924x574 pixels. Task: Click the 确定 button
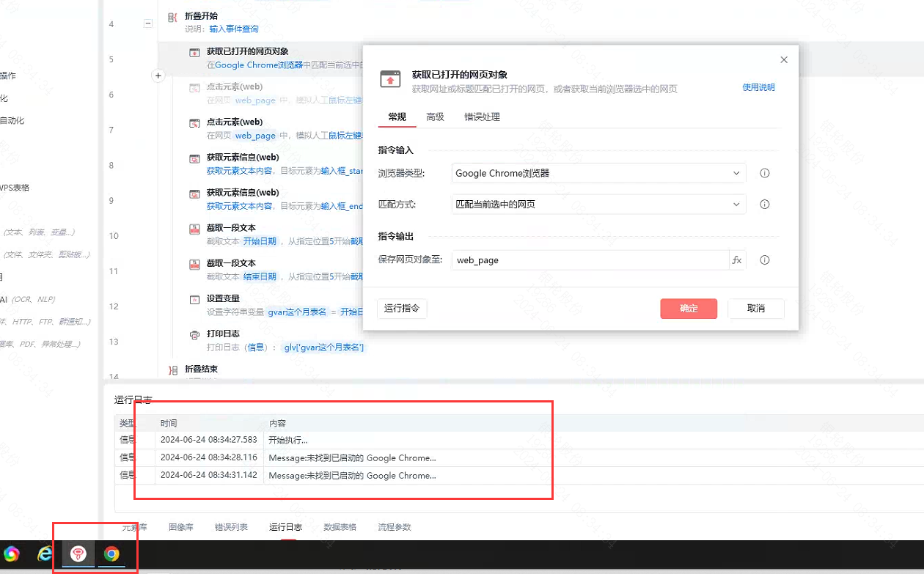pos(689,309)
